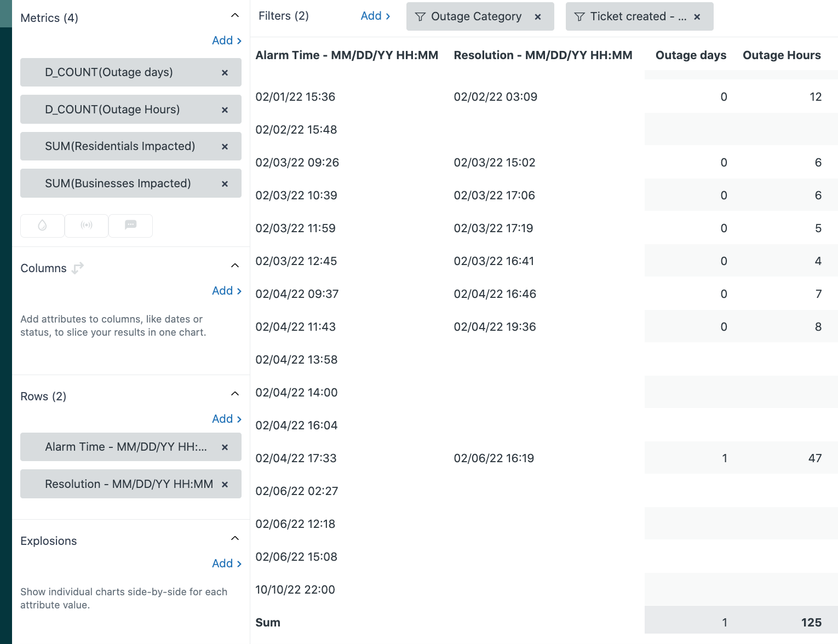This screenshot has width=838, height=644.
Task: Remove the SUM(Residentials Impacted) metric
Action: click(225, 146)
